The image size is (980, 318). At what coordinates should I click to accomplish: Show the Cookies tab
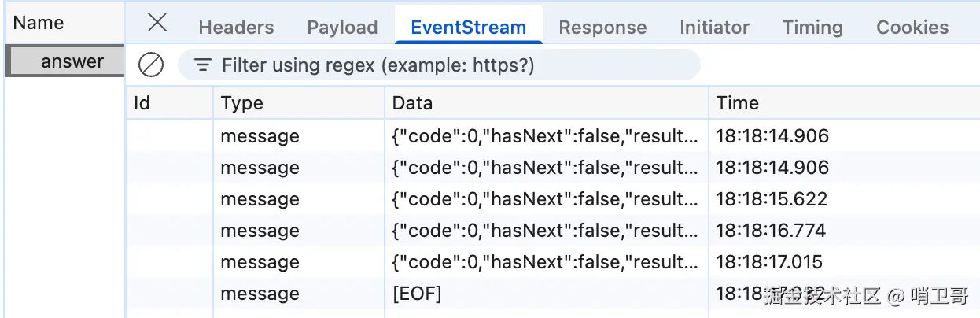(912, 28)
